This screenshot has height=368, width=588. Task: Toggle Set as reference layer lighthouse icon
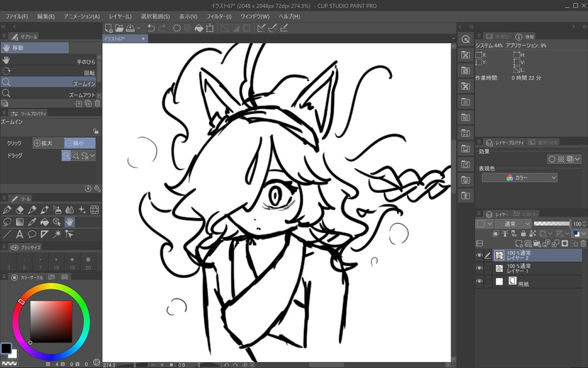point(504,234)
